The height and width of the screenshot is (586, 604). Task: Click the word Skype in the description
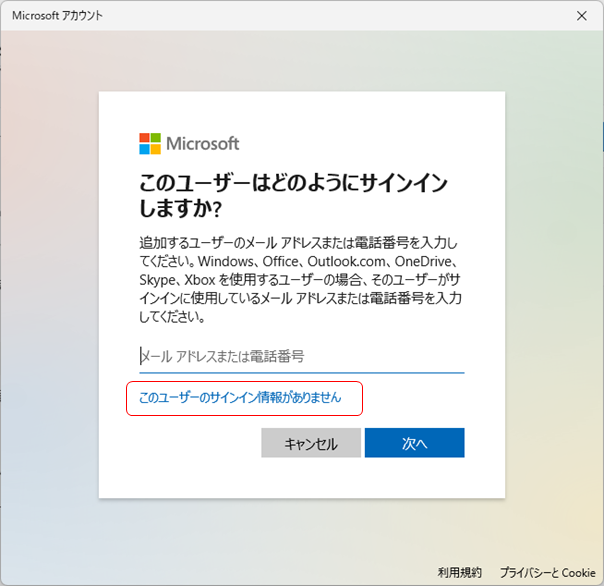[157, 280]
